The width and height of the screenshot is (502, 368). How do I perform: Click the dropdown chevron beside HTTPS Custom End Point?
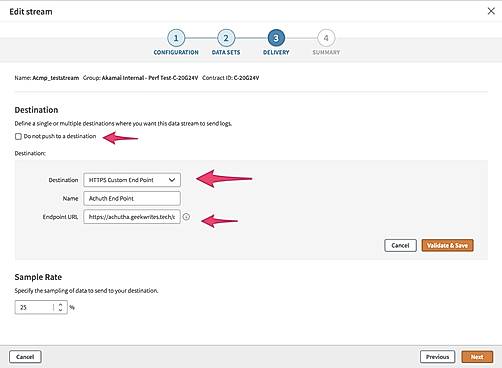click(172, 180)
